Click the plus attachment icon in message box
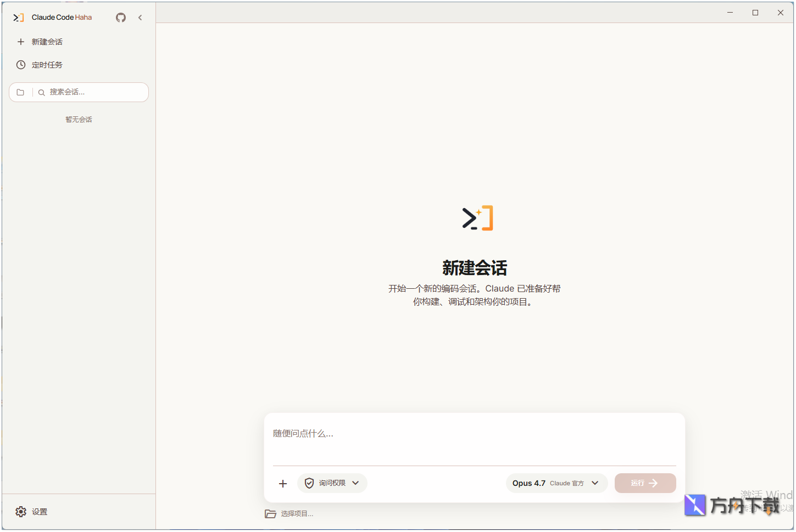Screen dimensions: 796x532 coord(283,483)
